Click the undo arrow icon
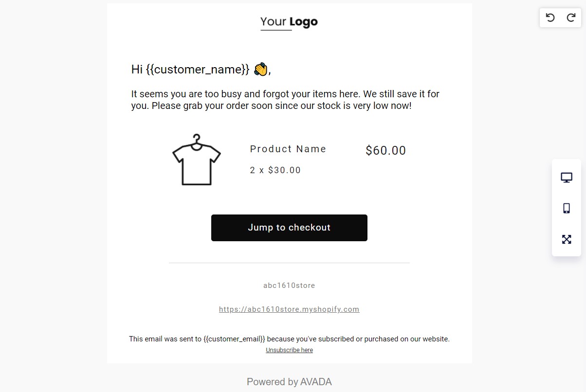 coord(550,18)
